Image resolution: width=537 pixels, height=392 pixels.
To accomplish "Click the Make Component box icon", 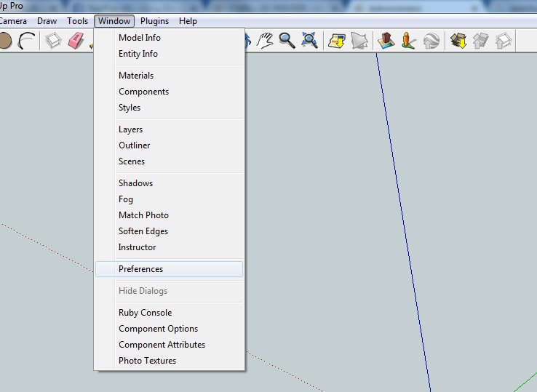I will (54, 41).
